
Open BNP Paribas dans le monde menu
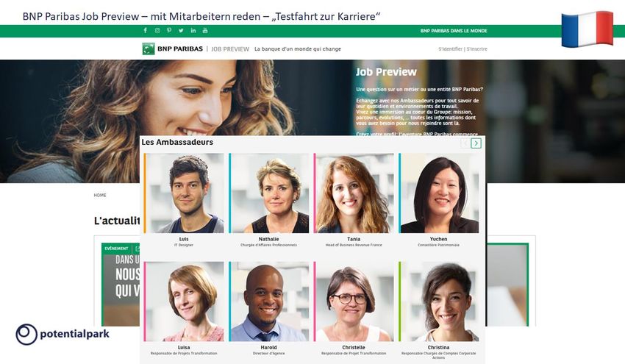tap(454, 31)
